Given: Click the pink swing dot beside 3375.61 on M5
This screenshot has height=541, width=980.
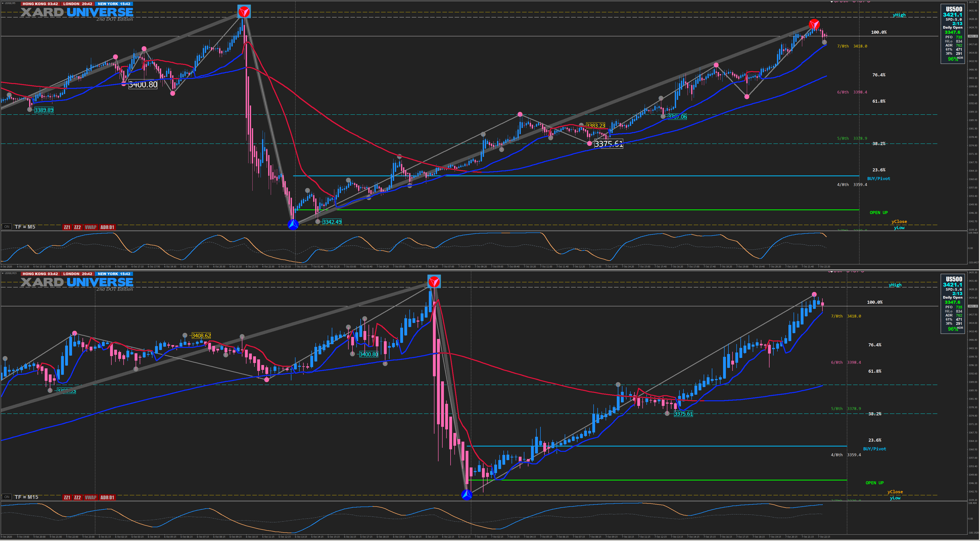Looking at the screenshot, I should click(x=589, y=144).
